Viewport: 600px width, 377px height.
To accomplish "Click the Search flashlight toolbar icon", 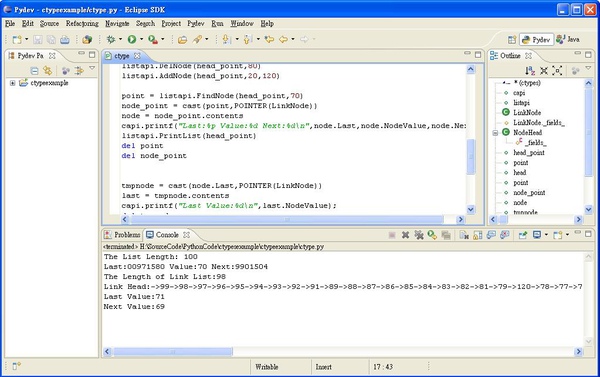I will coord(197,39).
